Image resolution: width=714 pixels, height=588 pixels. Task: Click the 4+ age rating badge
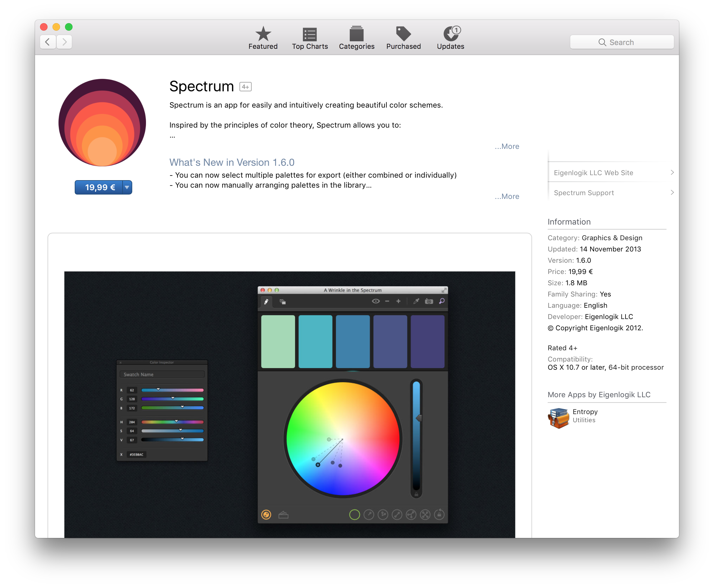(x=245, y=87)
